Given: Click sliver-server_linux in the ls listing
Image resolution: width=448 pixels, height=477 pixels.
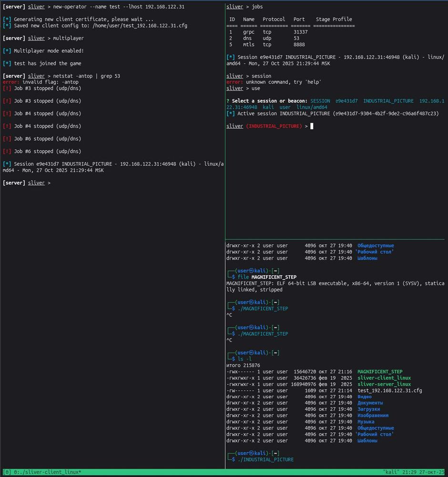Looking at the screenshot, I should click(x=384, y=384).
